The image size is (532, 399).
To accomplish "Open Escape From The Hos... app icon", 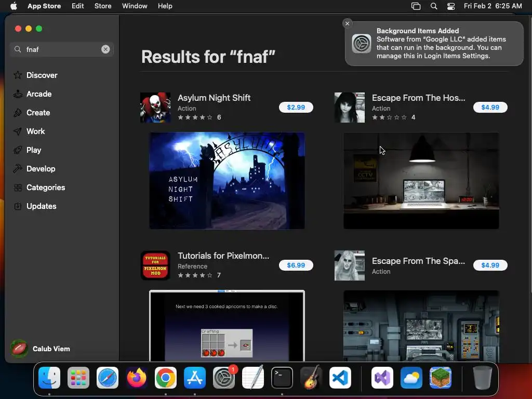I will click(x=350, y=107).
